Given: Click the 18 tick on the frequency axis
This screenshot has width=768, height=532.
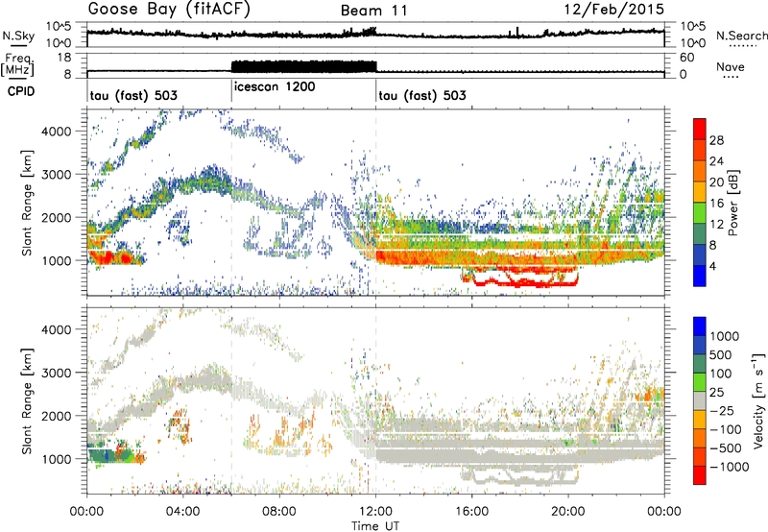Looking at the screenshot, I should tap(64, 58).
